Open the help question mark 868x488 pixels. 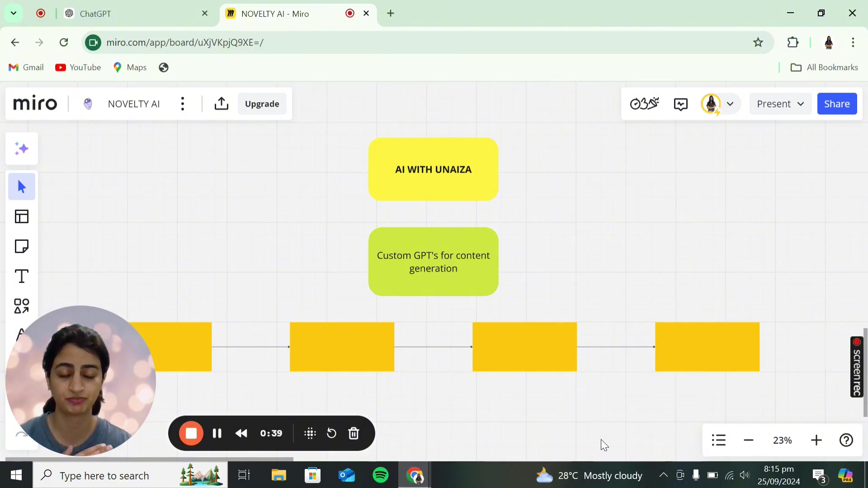[x=846, y=440]
